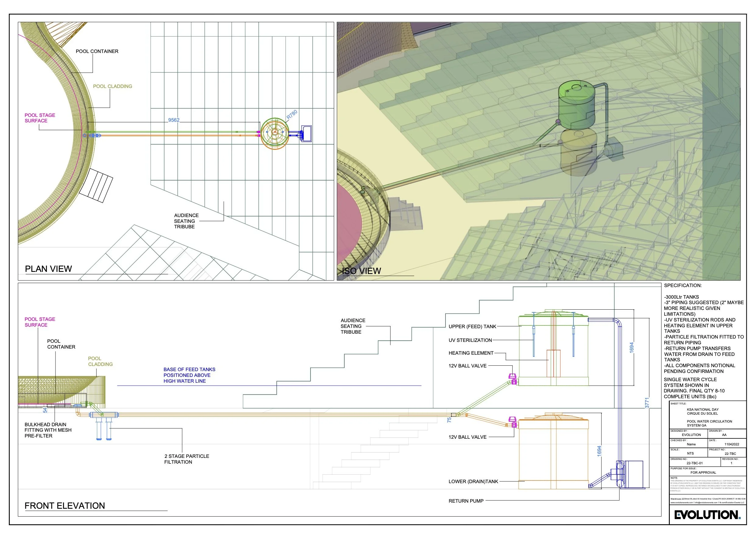Image resolution: width=756 pixels, height=534 pixels.
Task: Click the drawing number 22-TBC-01 field
Action: [x=694, y=463]
